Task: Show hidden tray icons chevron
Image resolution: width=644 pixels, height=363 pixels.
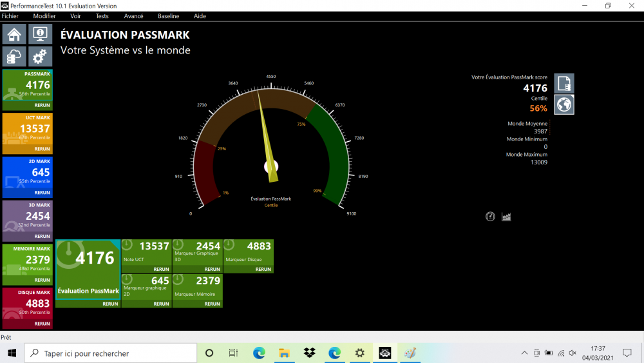Action: tap(524, 353)
